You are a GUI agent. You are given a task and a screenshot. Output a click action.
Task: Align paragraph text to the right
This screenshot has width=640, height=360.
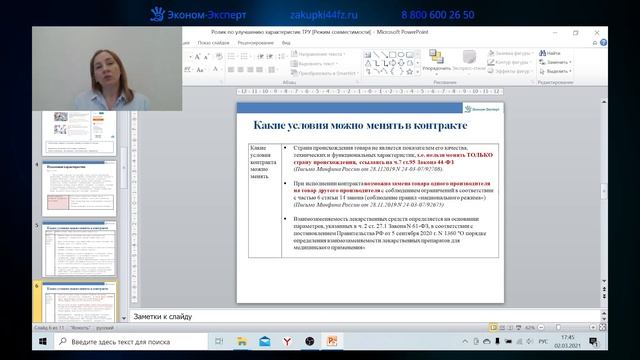pos(250,70)
